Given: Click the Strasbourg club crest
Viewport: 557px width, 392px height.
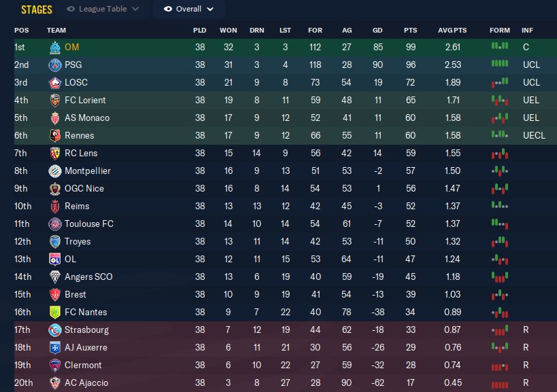Looking at the screenshot, I should [x=54, y=330].
